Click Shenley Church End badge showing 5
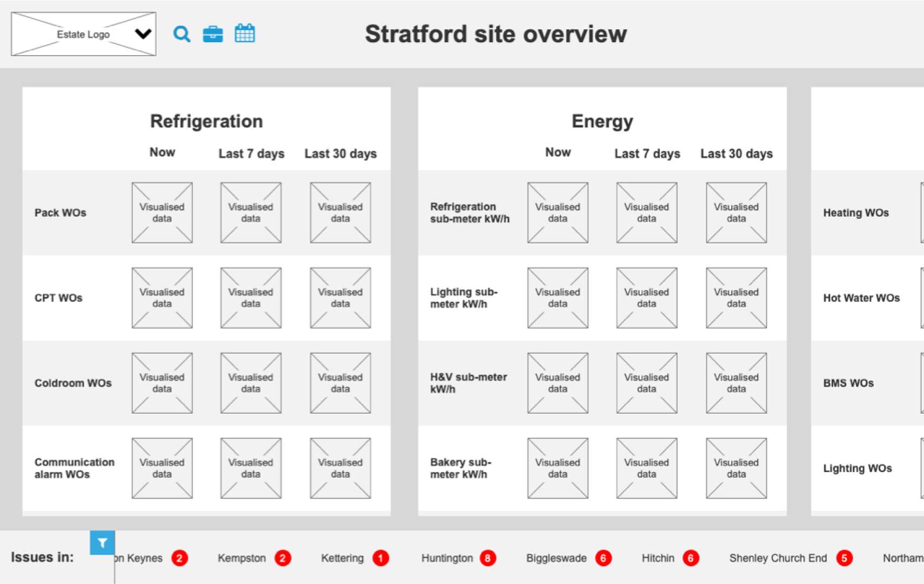 click(x=844, y=558)
